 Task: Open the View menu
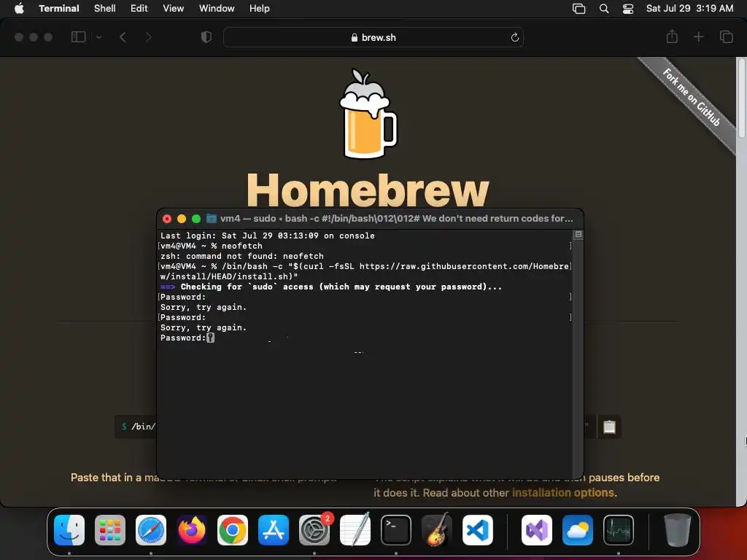173,8
